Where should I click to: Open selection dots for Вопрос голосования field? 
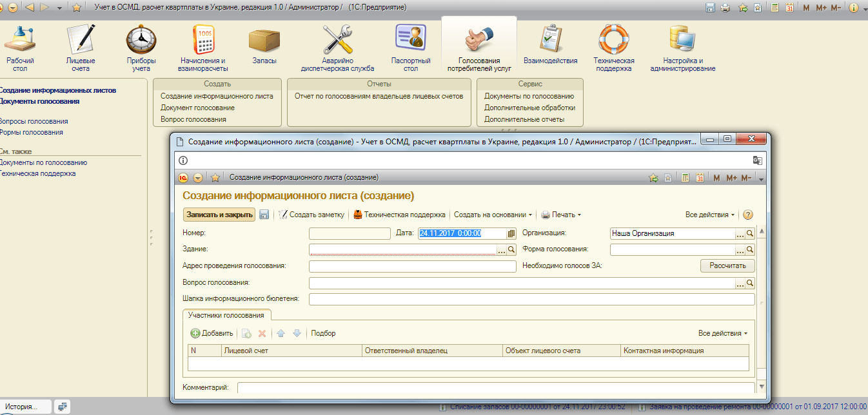pyautogui.click(x=740, y=283)
